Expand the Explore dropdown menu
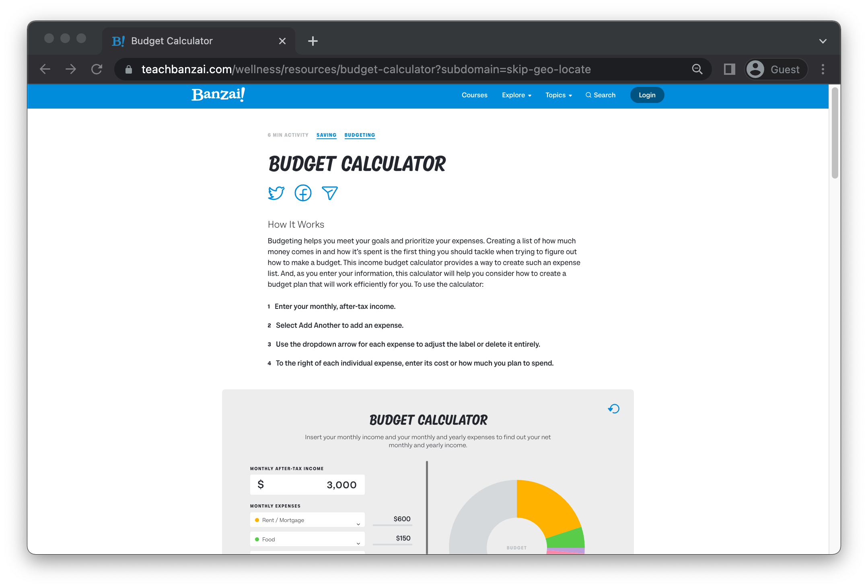 pos(516,95)
